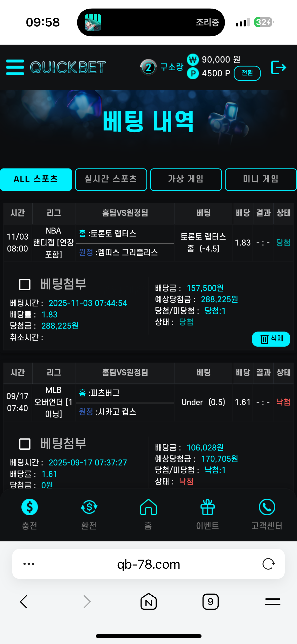
Task: Open page options three-dot menu
Action: [x=29, y=564]
